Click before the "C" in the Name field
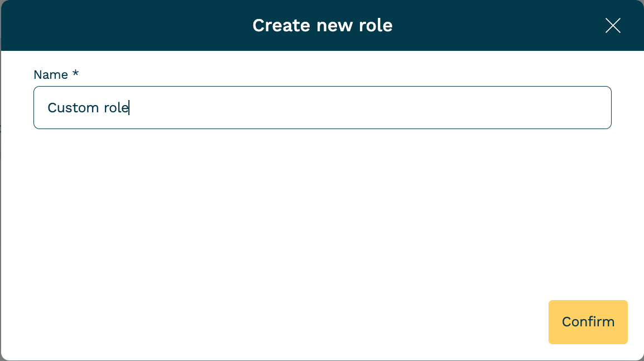Viewport: 644px width, 361px height. coord(47,107)
